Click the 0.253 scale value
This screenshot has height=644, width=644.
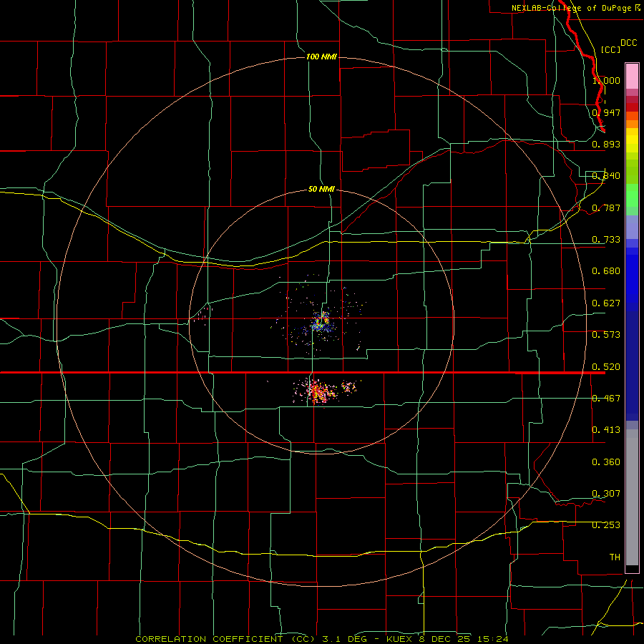pos(606,525)
